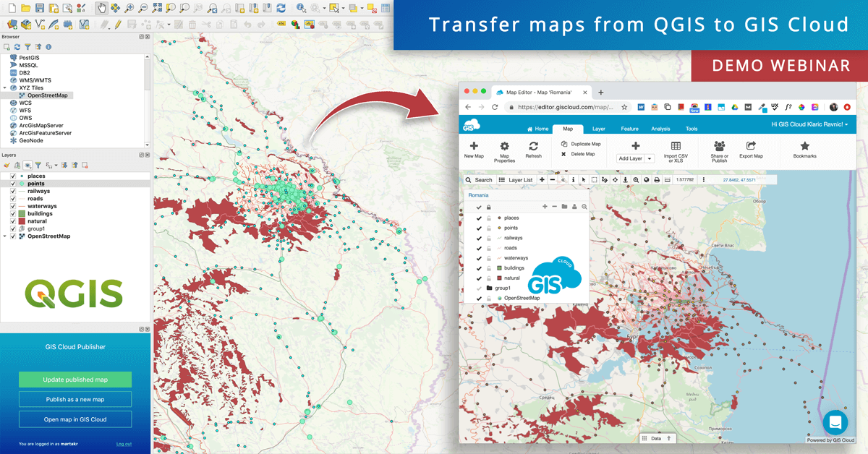
Task: Click the green buildings swatch in QGIS Layers
Action: coord(21,214)
